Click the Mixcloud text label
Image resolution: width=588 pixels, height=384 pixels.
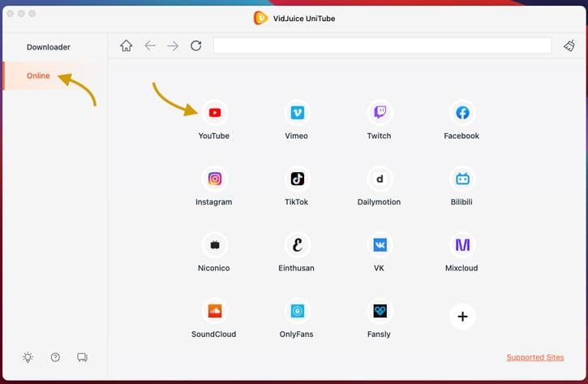tap(461, 268)
